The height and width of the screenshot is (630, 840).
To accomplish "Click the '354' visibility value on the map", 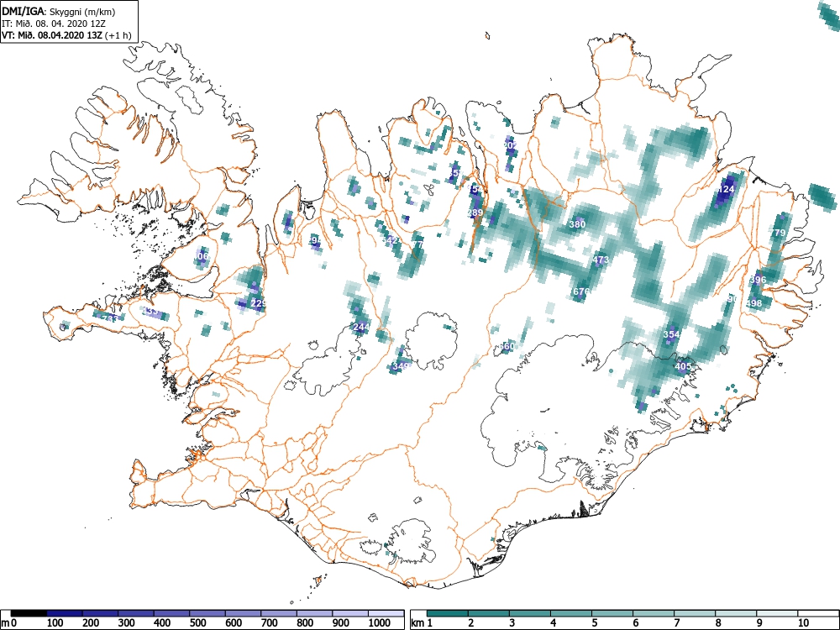I will [671, 334].
